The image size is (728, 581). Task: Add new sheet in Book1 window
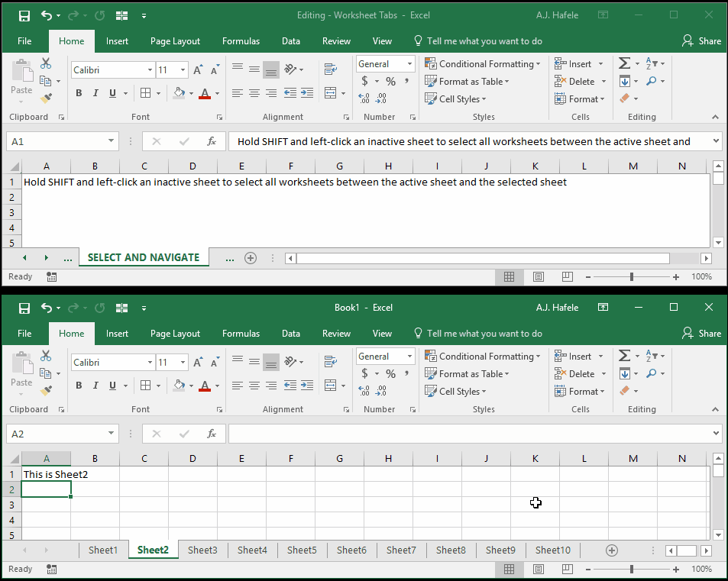pos(612,550)
